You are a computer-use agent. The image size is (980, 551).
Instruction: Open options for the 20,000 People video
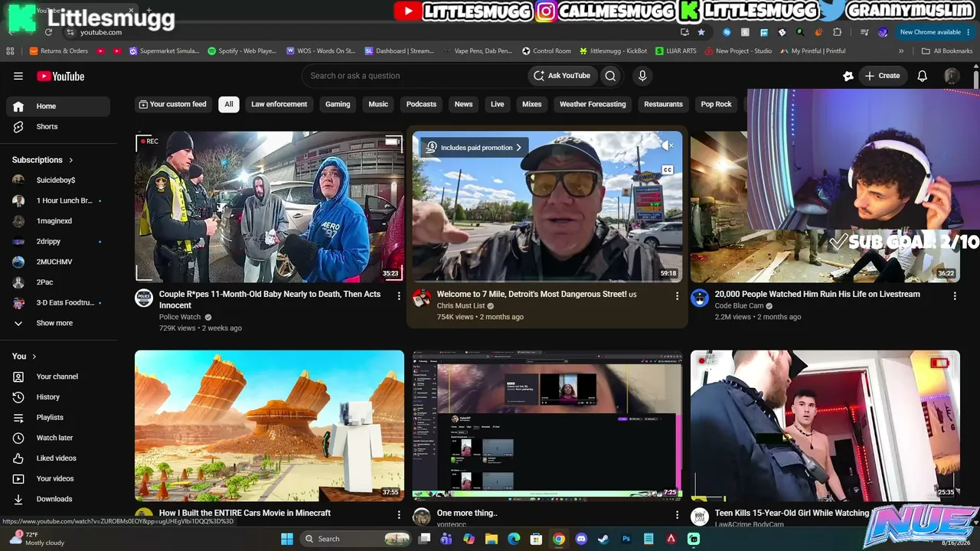pos(955,295)
